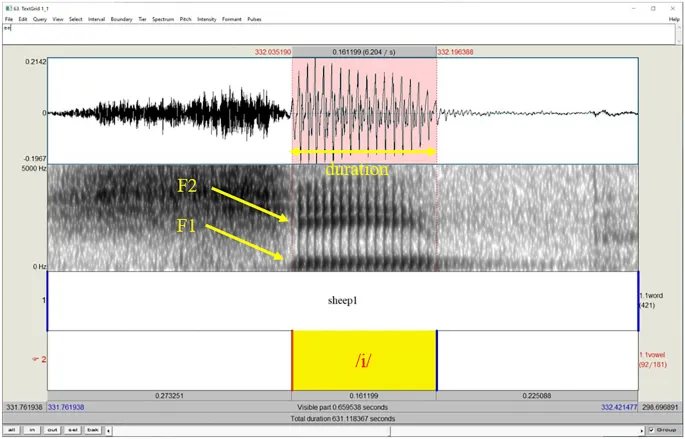The width and height of the screenshot is (685, 439).
Task: Play the 0.273251 segment bar
Action: (x=169, y=397)
